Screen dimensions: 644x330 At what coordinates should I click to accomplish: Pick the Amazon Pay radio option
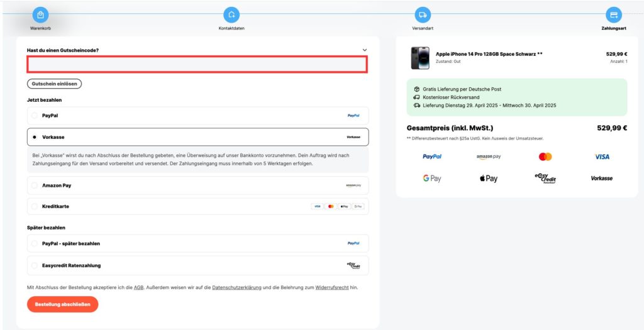tap(35, 185)
